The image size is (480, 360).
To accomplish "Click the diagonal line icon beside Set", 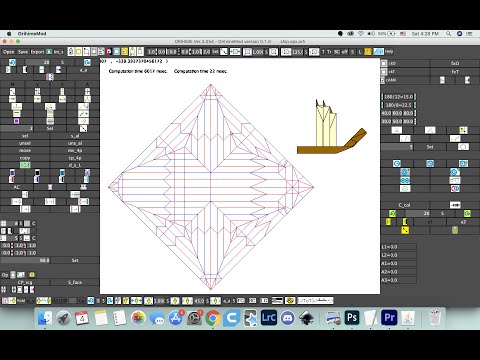I will coord(83,128).
